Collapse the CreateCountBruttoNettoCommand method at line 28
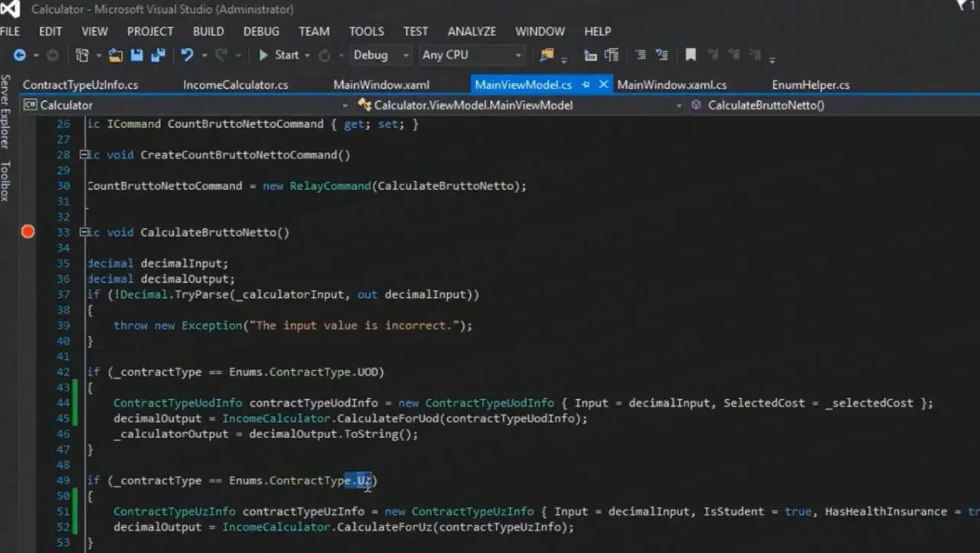 pyautogui.click(x=83, y=155)
